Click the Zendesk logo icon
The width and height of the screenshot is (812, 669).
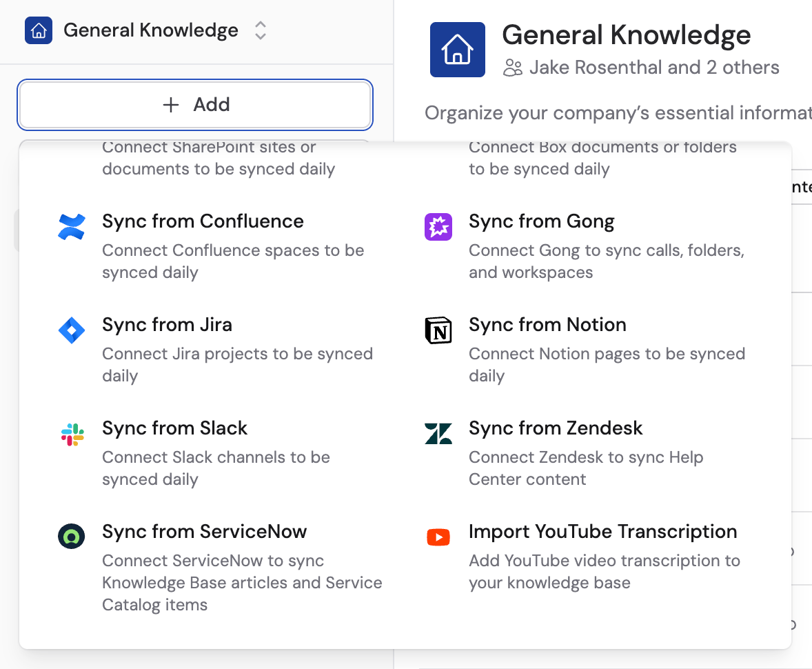(438, 434)
